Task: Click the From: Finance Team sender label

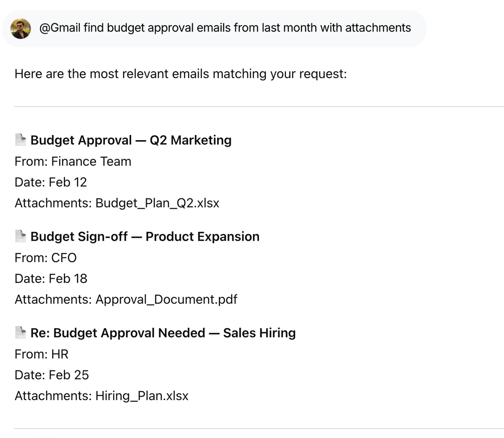Action: 73,161
